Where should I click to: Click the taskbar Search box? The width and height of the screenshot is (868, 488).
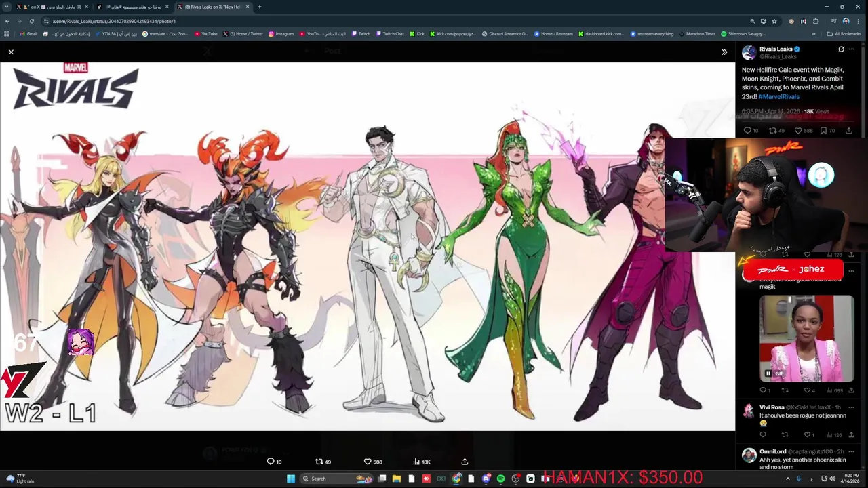coord(337,479)
